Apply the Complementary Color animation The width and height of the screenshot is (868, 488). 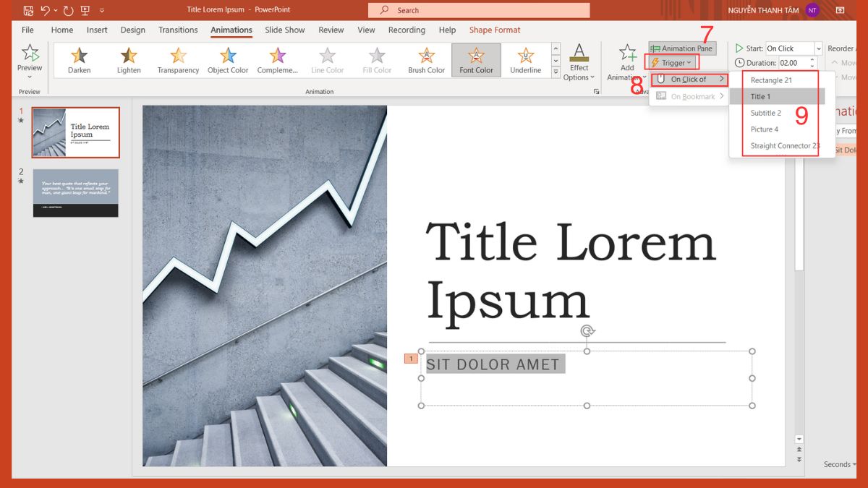pyautogui.click(x=277, y=60)
